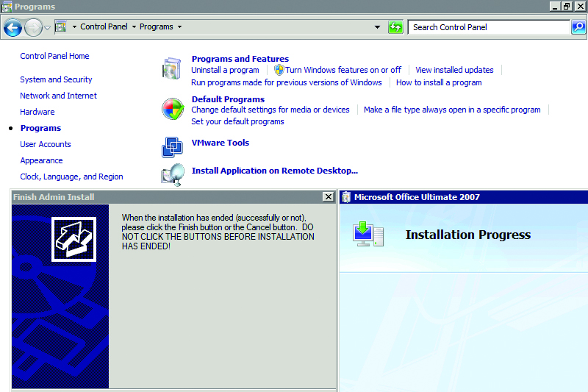Open Programs and Features heading
Screen dimensions: 588x392
pyautogui.click(x=240, y=59)
